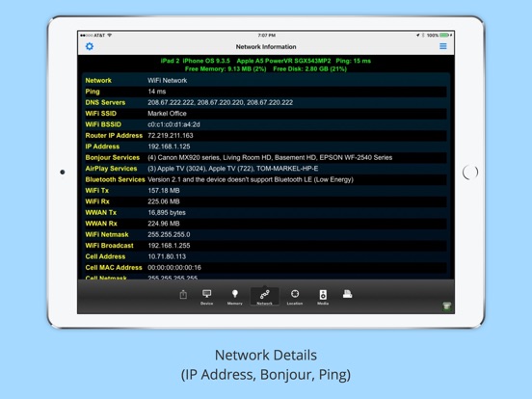Tap the battery icon in status bar

(x=444, y=35)
